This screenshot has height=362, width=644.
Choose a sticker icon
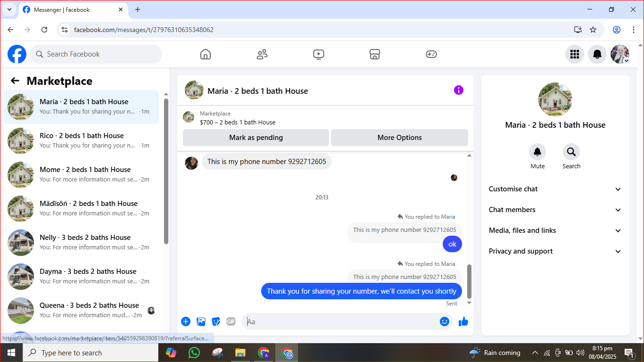[216, 321]
